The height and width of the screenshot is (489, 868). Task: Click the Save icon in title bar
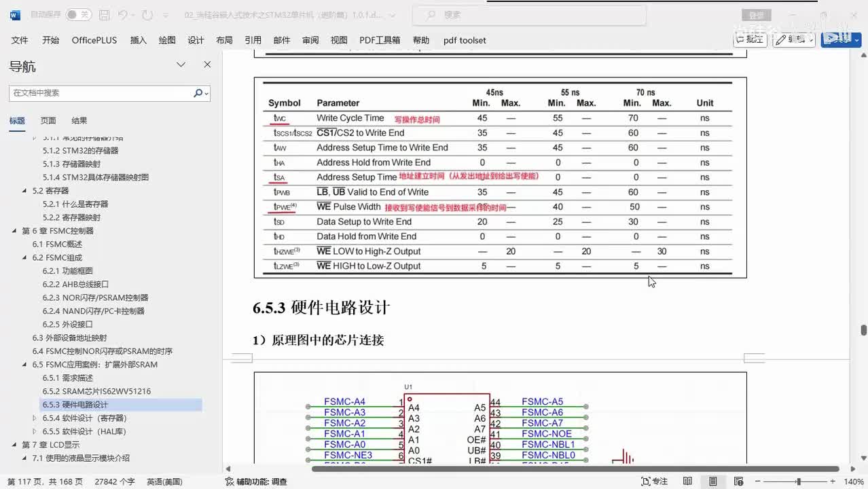(x=103, y=14)
